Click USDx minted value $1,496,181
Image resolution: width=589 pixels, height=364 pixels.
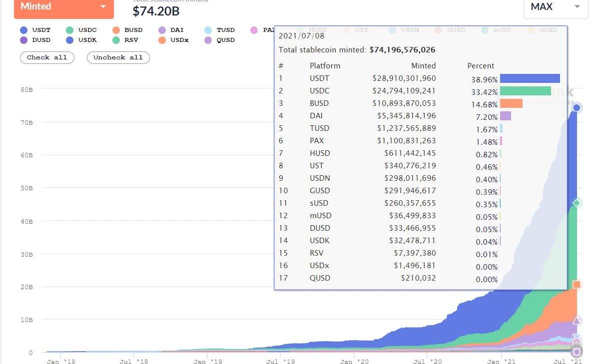(x=415, y=265)
